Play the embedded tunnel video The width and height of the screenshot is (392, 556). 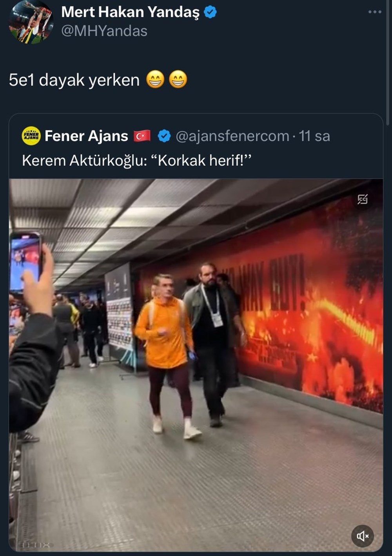[196, 365]
